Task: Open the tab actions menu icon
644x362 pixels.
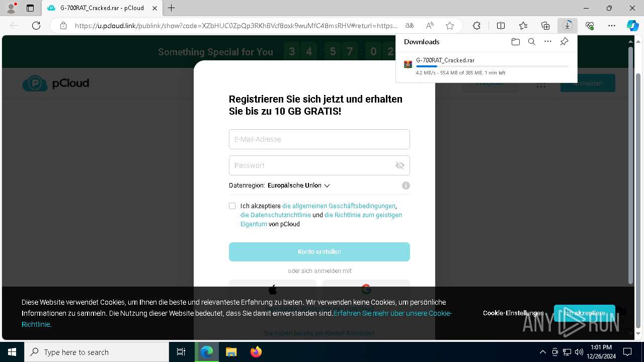Action: coord(30,8)
